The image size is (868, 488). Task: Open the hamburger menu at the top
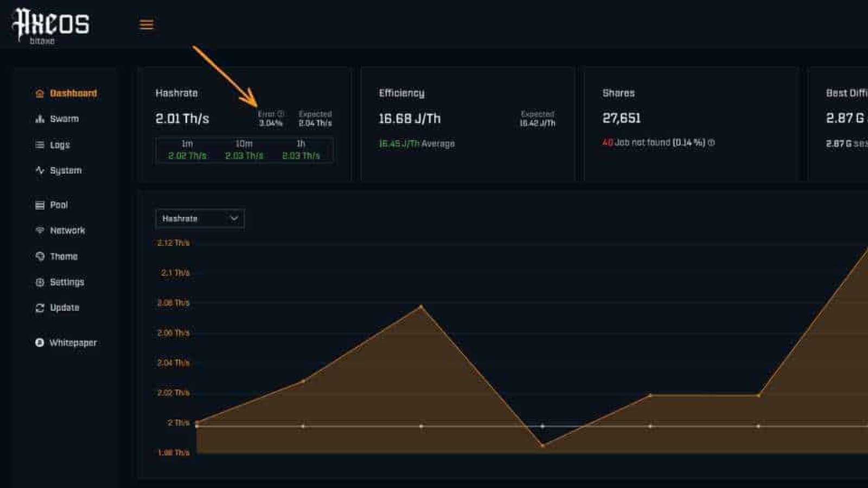(x=146, y=24)
